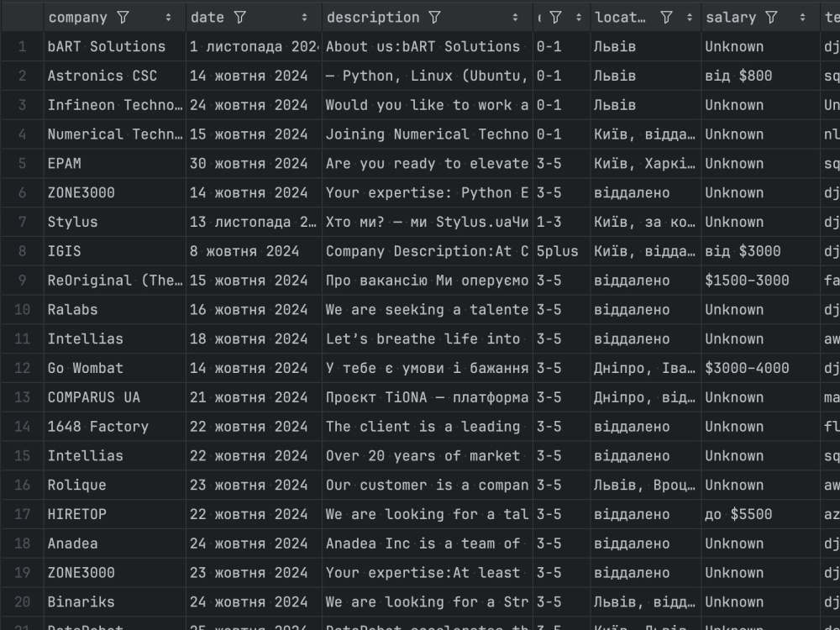Click 'Over 20 years of market' description

pos(428,456)
